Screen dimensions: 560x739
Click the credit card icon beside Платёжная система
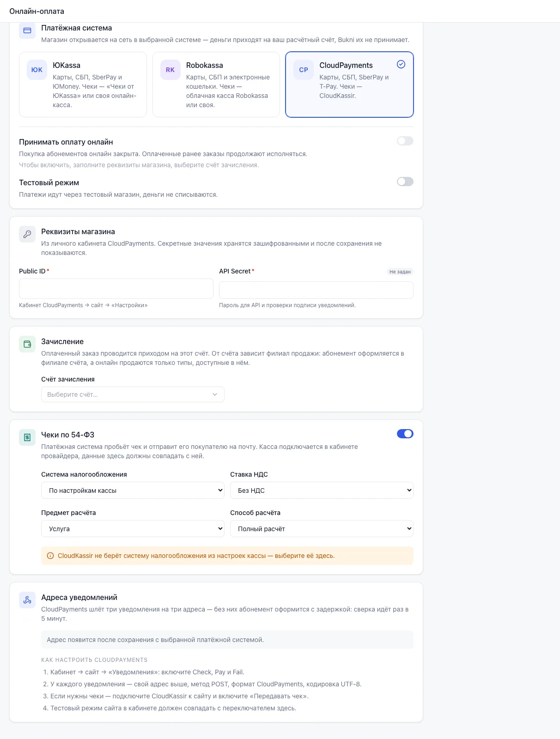(27, 30)
